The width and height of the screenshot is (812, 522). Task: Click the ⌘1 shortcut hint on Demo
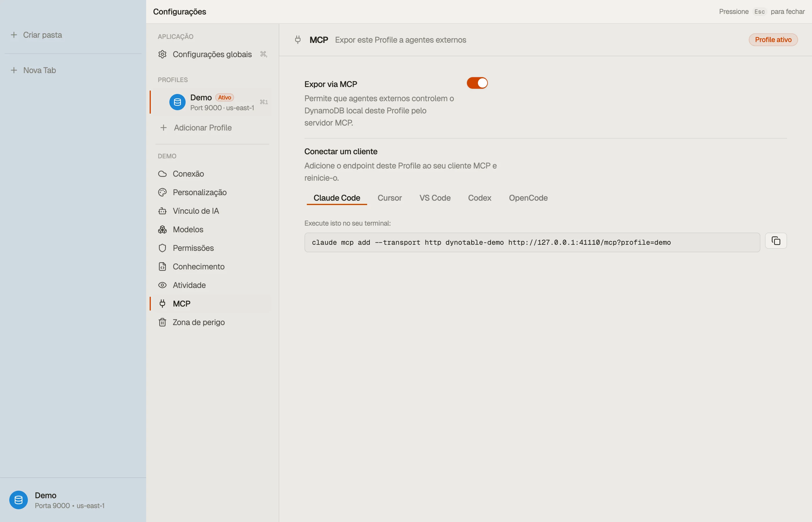(264, 102)
